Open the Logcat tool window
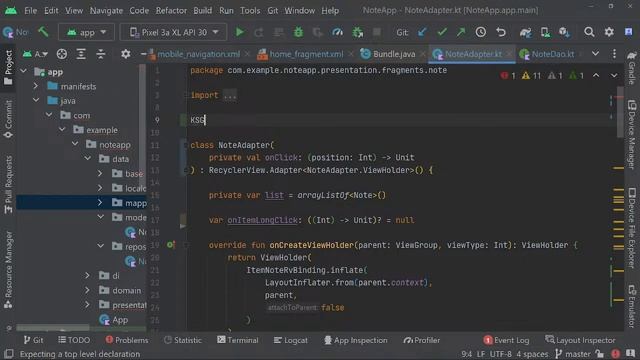Screen dimensions: 640x360 (291, 340)
